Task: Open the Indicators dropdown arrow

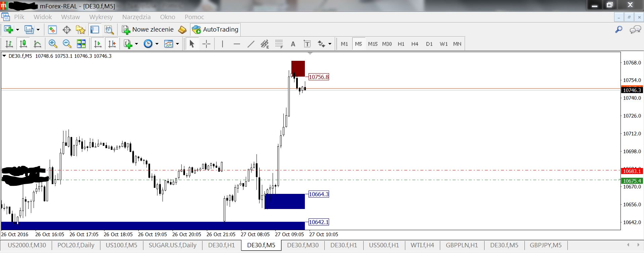Action: pyautogui.click(x=136, y=44)
